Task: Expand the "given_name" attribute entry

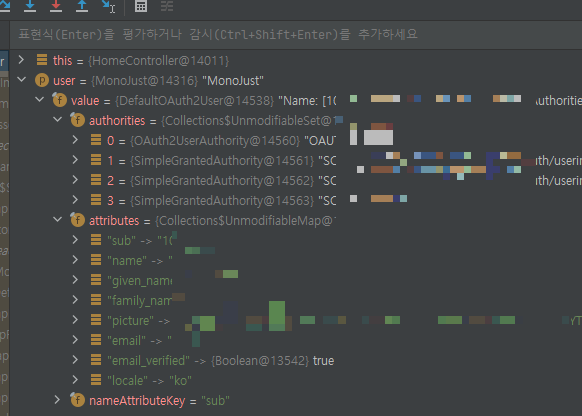Action: (75, 280)
